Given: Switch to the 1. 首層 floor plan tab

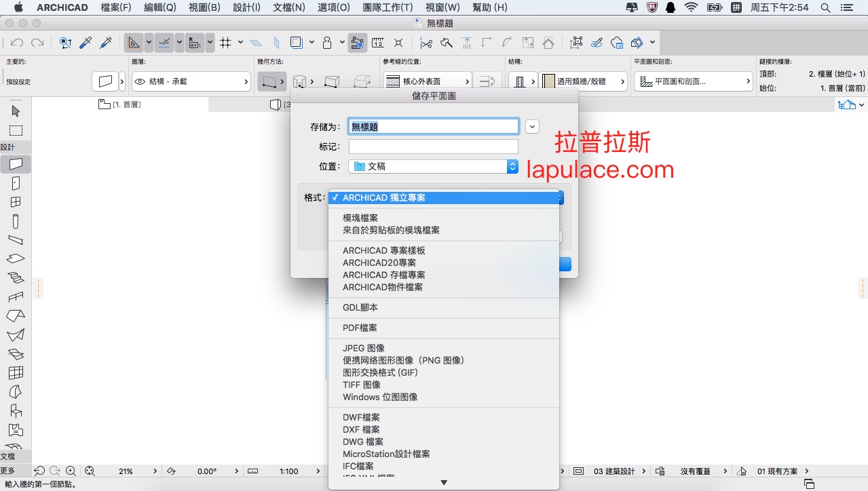Looking at the screenshot, I should (120, 104).
